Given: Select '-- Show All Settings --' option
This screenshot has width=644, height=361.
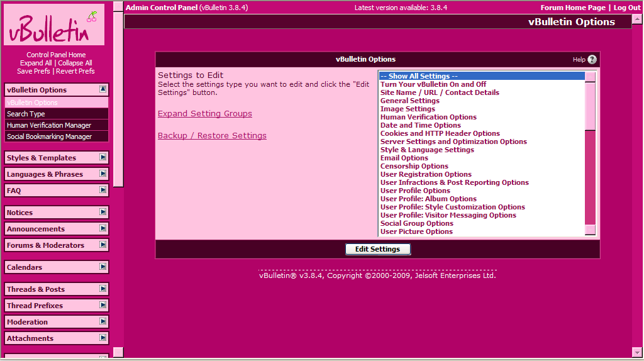Looking at the screenshot, I should [x=482, y=76].
